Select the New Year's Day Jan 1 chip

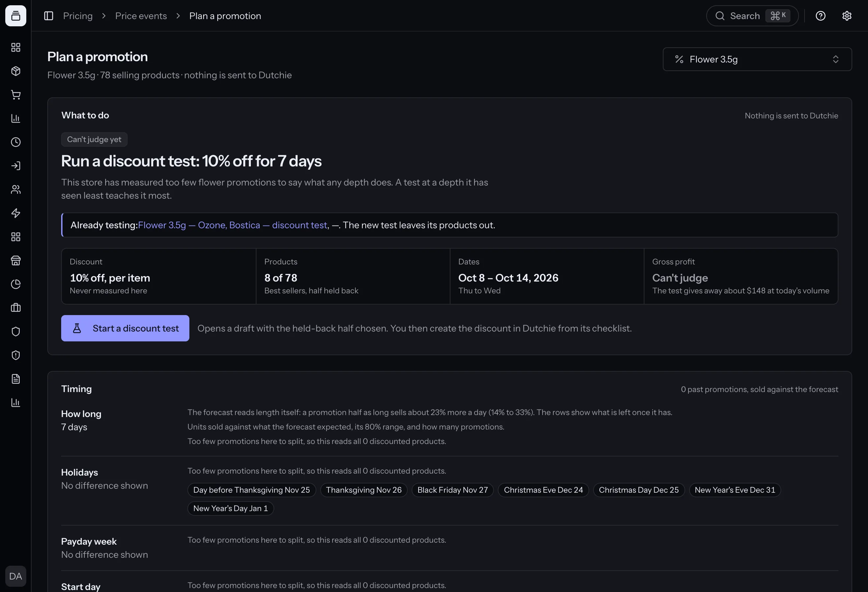tap(230, 508)
